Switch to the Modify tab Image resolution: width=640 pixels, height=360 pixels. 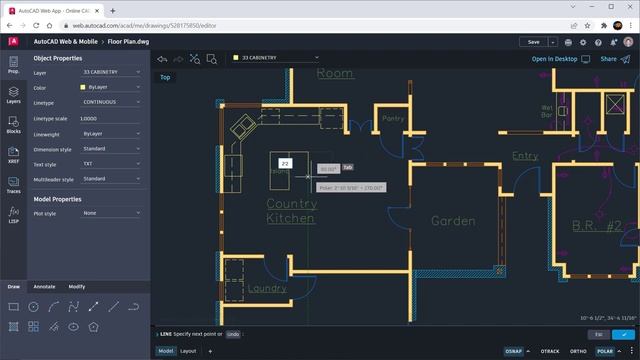point(77,287)
